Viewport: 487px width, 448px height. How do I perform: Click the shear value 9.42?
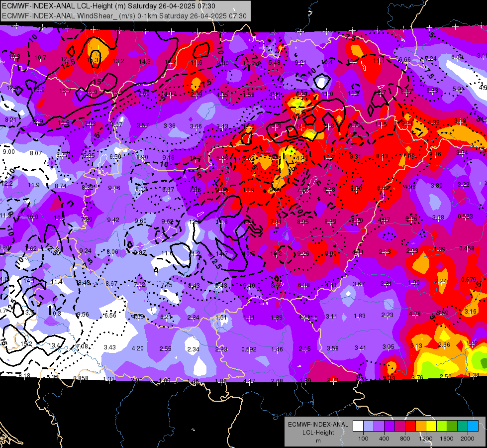(113, 220)
